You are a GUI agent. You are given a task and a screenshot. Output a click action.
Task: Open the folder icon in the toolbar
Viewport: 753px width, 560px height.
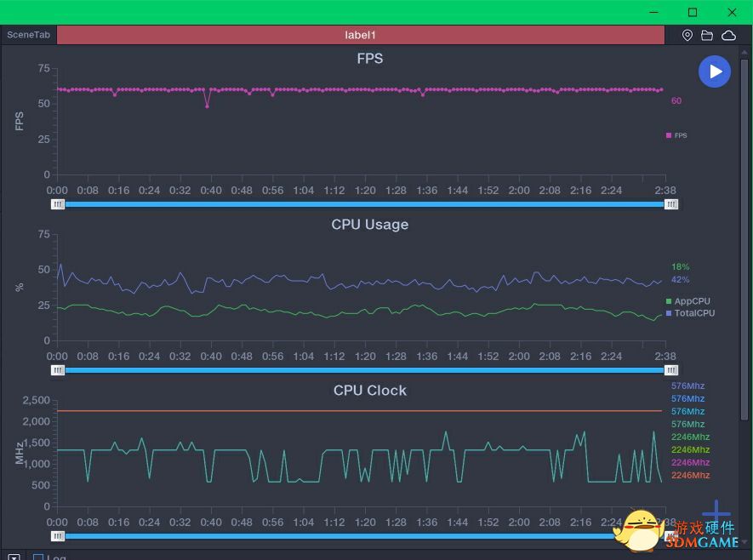pyautogui.click(x=707, y=35)
